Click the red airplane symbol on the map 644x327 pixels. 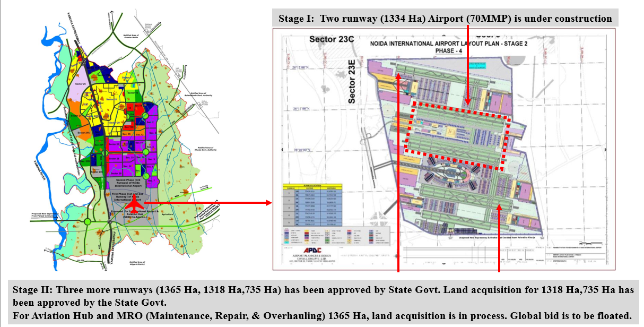(135, 204)
